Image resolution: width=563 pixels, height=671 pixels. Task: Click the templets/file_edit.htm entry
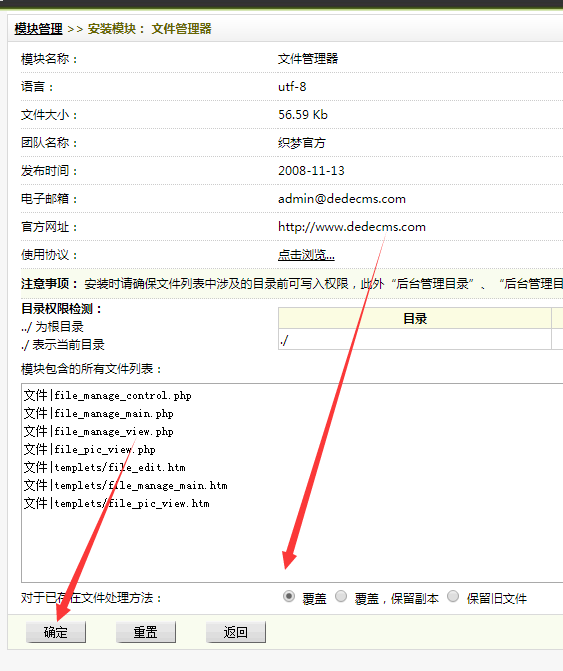pos(104,467)
